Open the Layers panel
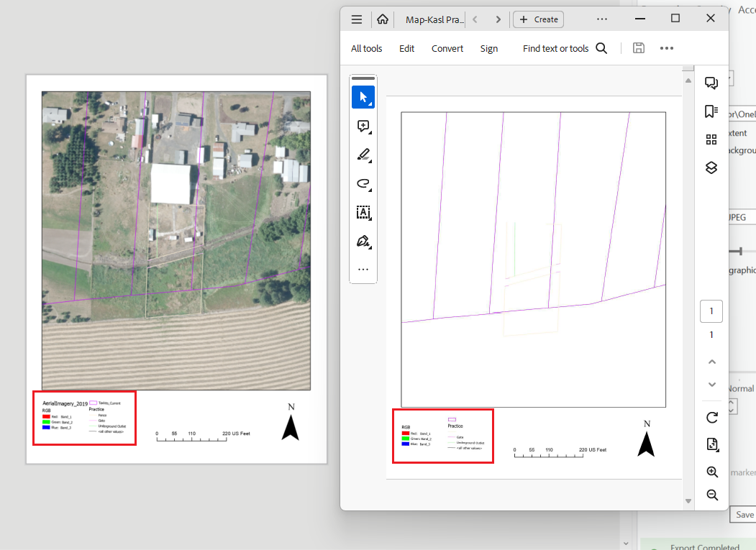 pyautogui.click(x=711, y=168)
